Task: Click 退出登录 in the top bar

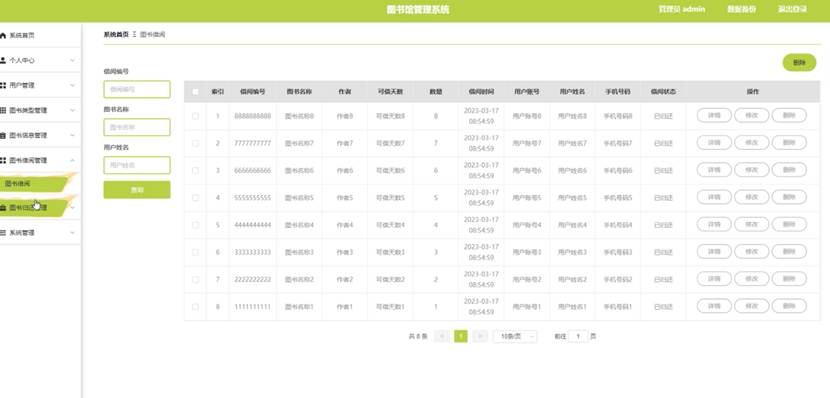Action: pos(792,9)
